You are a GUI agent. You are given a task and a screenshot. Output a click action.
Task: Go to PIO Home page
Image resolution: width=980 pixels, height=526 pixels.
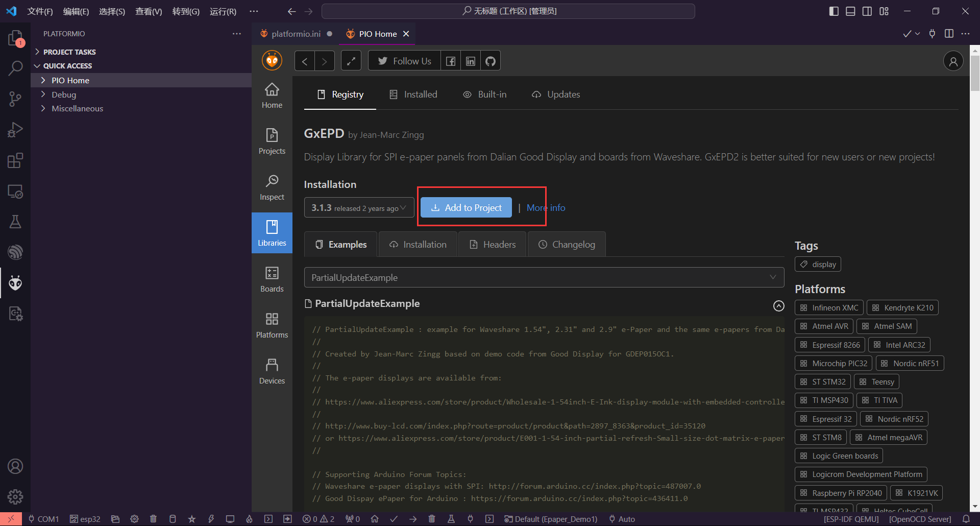(272, 95)
